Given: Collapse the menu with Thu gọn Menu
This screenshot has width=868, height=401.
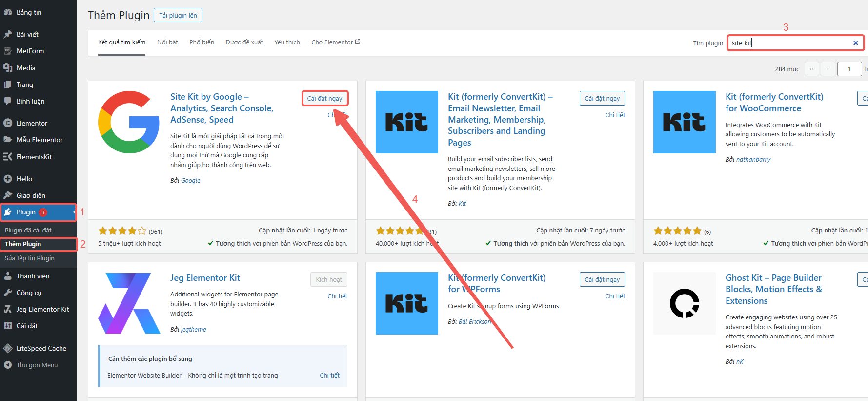Looking at the screenshot, I should 37,365.
